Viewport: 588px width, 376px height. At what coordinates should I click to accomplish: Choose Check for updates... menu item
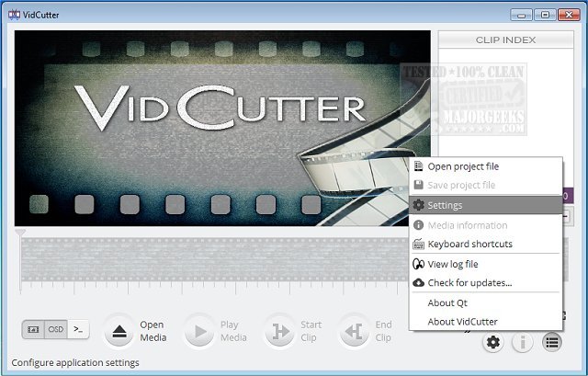486,283
